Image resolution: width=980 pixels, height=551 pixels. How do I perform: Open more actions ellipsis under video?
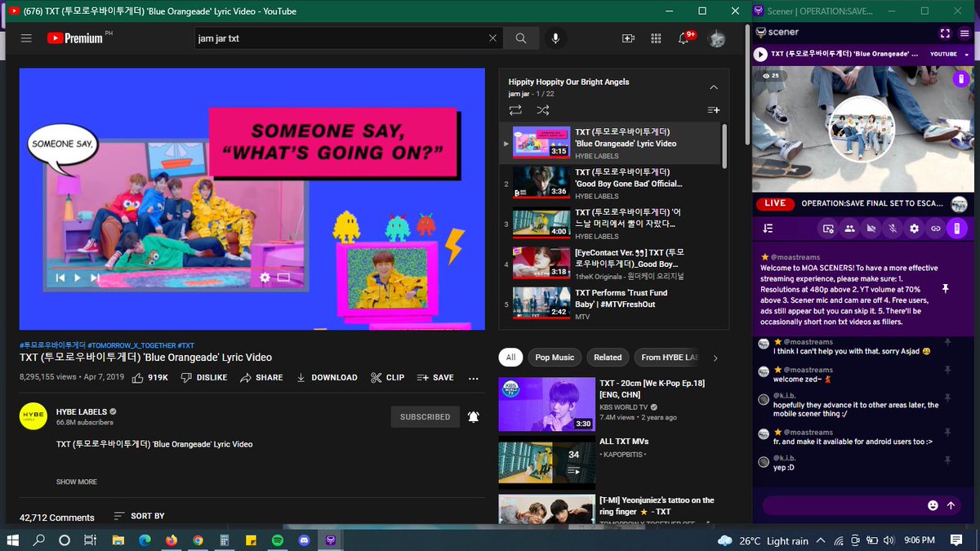point(474,378)
